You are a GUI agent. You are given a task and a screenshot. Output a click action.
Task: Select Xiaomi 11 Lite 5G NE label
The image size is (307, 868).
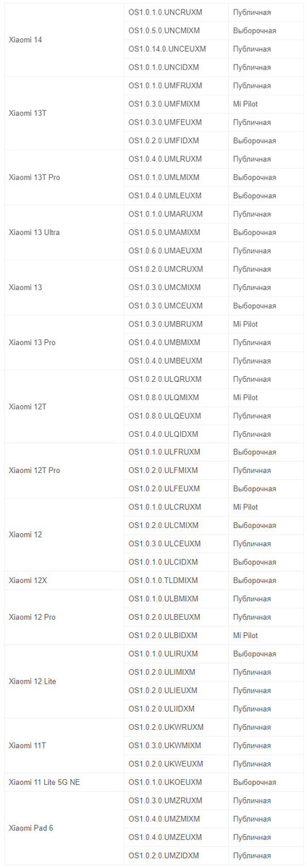(64, 782)
